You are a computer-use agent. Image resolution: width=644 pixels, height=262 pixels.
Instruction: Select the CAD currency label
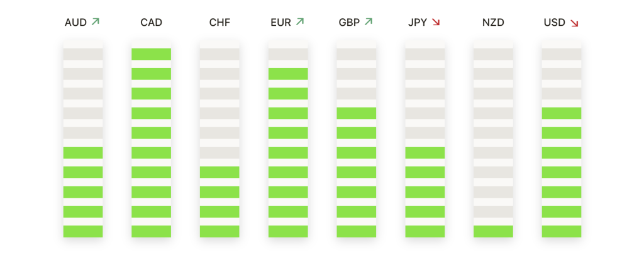tap(151, 23)
